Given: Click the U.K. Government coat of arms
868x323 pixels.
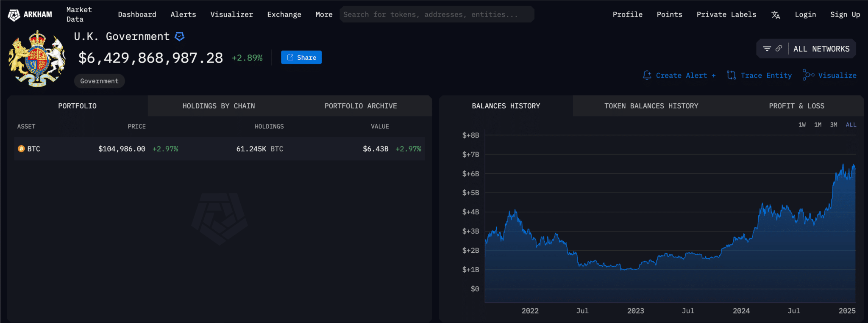Looking at the screenshot, I should (37, 58).
